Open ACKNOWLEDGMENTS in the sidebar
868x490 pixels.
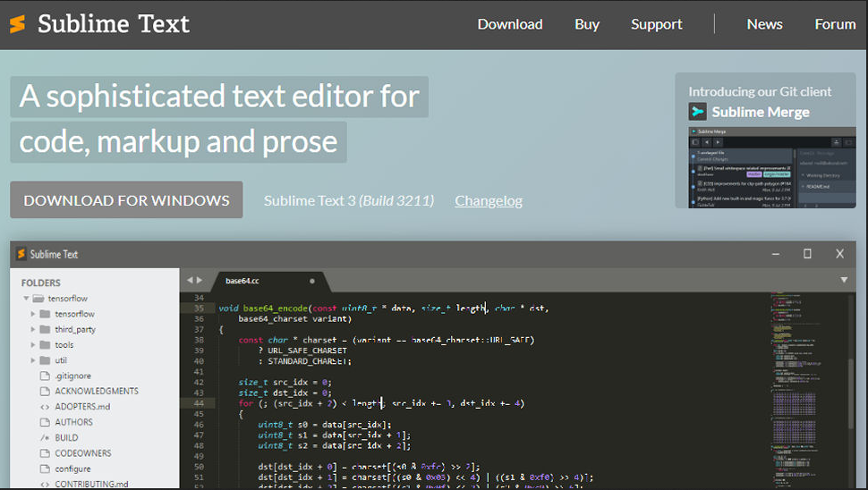97,391
